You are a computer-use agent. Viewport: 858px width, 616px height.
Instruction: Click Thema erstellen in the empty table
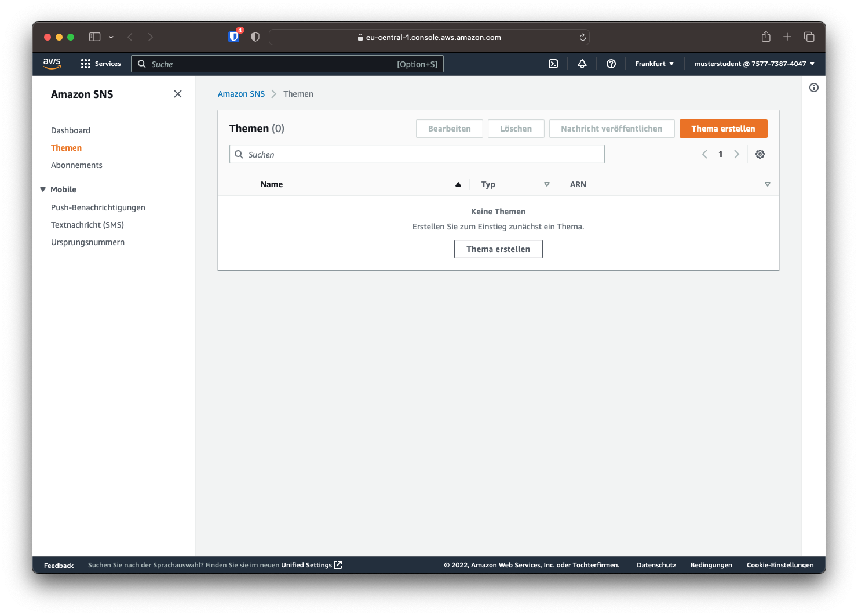pyautogui.click(x=498, y=249)
